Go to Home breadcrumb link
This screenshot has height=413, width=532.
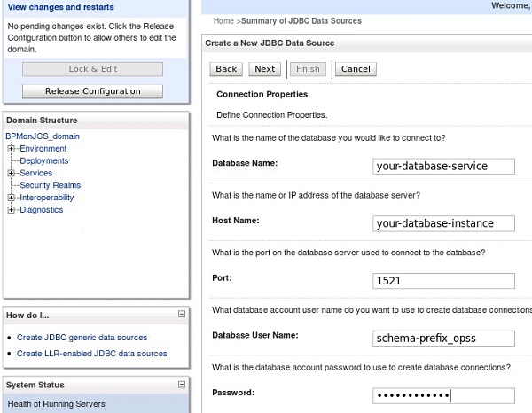(x=223, y=21)
